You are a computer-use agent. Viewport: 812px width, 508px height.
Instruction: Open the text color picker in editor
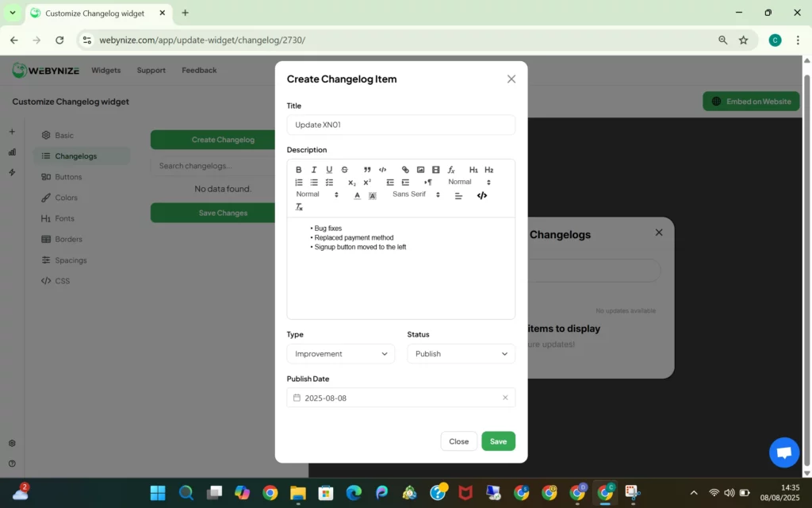point(357,194)
